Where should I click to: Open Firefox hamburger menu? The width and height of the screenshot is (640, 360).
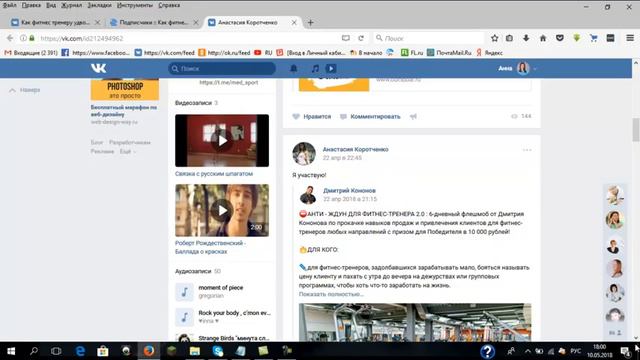tap(630, 38)
